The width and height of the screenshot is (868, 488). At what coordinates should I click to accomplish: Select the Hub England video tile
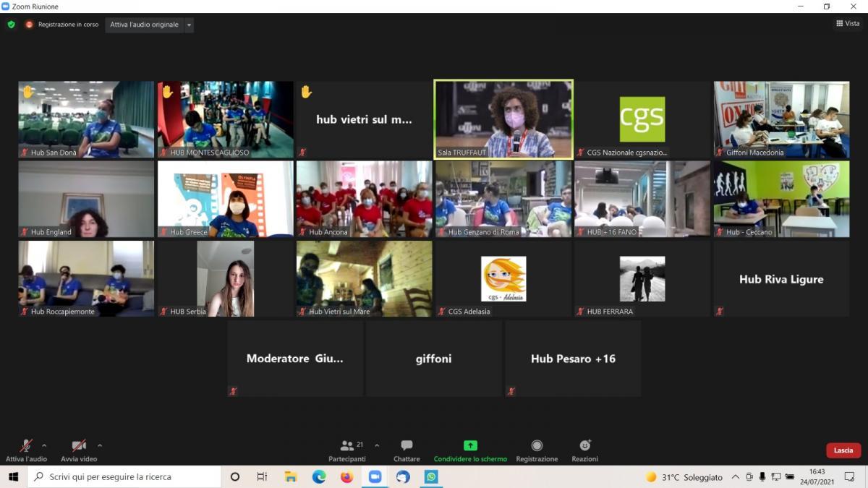click(x=86, y=199)
